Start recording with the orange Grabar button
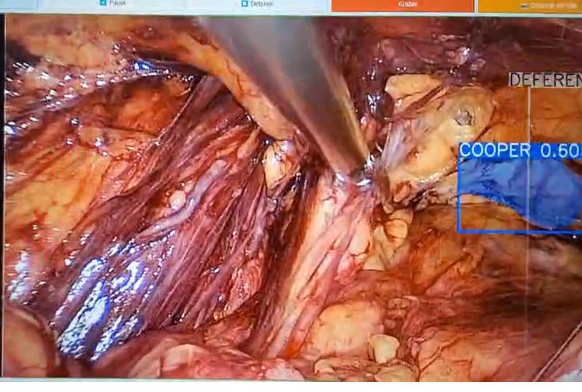Screen dimensions: 582x392 [x=402, y=5]
